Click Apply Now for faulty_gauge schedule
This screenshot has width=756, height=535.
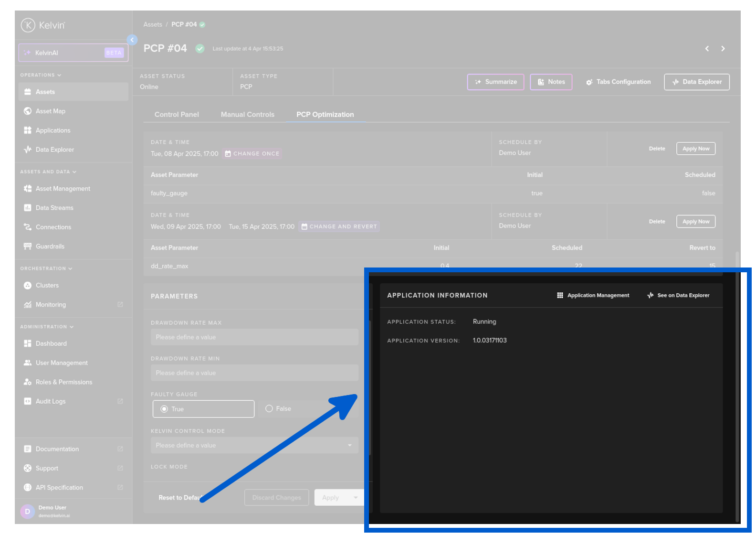point(695,149)
